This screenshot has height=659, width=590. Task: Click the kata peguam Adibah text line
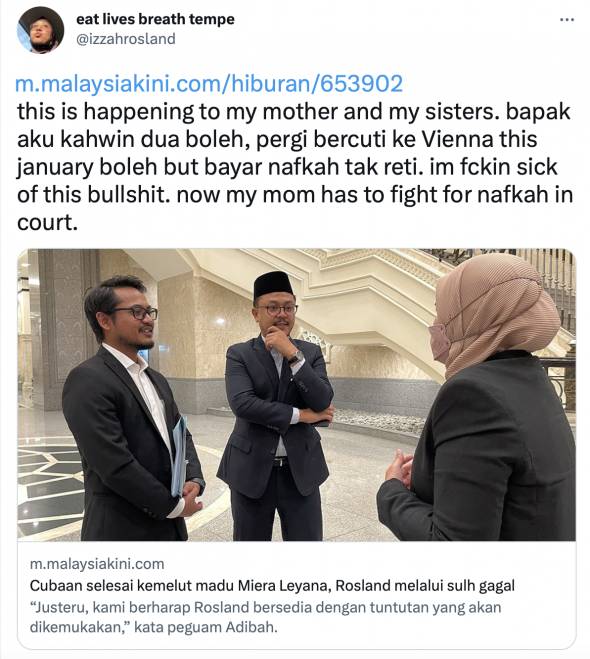pos(153,627)
